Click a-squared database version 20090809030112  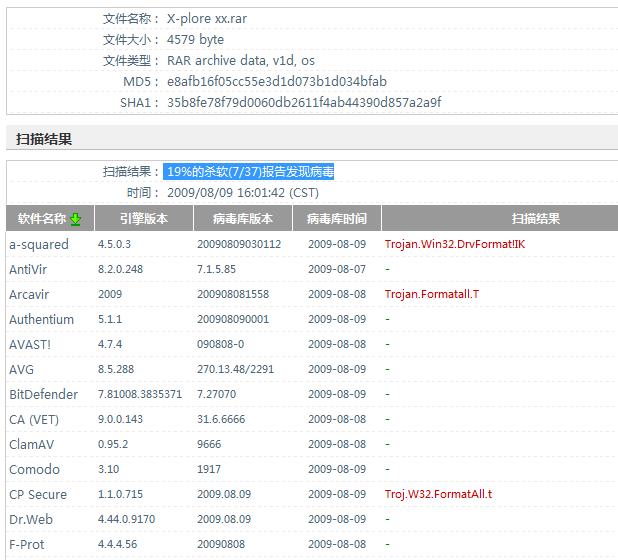pos(239,244)
